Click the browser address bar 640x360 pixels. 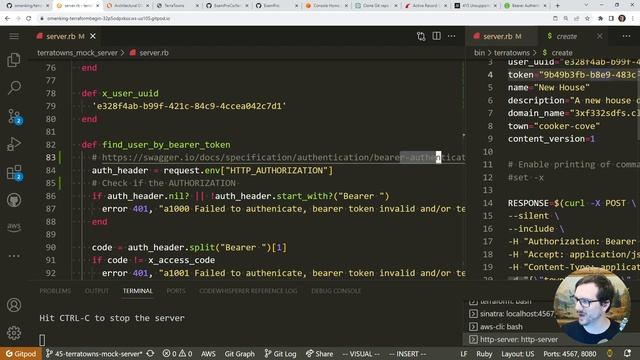coord(294,18)
